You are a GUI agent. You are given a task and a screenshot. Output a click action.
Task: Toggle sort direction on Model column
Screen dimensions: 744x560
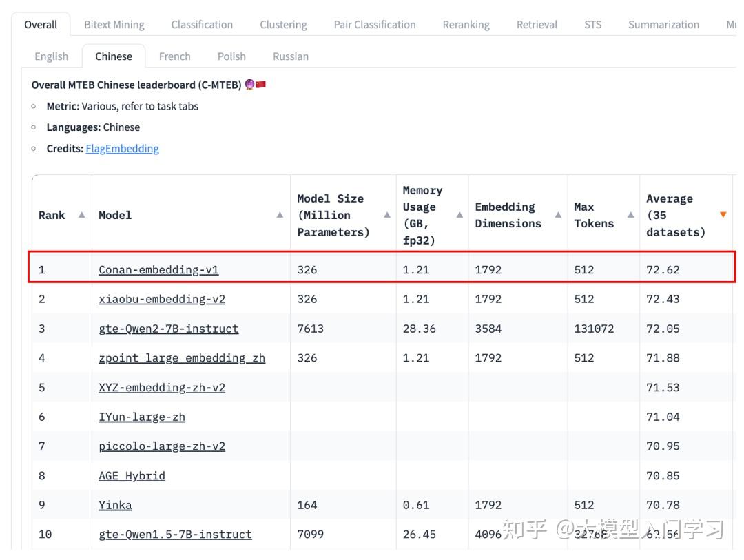click(278, 214)
